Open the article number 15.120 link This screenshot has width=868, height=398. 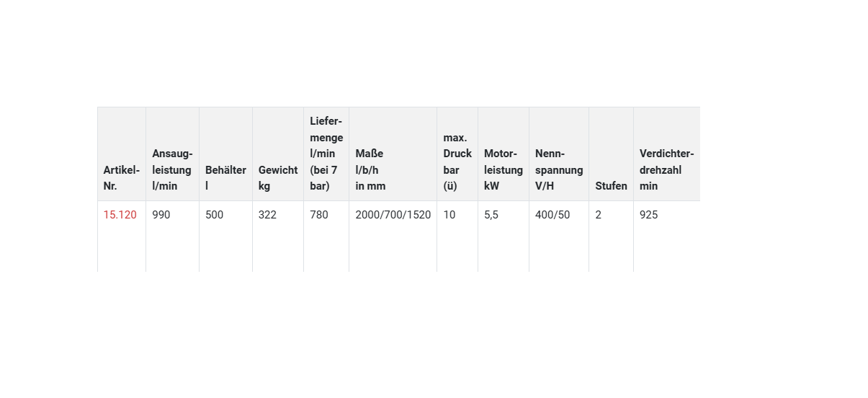click(x=120, y=215)
